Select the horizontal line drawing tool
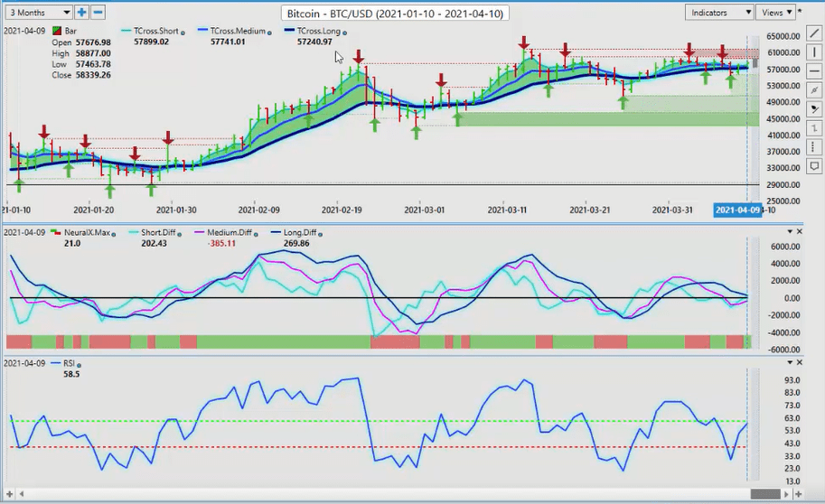825x504 pixels. pyautogui.click(x=814, y=71)
